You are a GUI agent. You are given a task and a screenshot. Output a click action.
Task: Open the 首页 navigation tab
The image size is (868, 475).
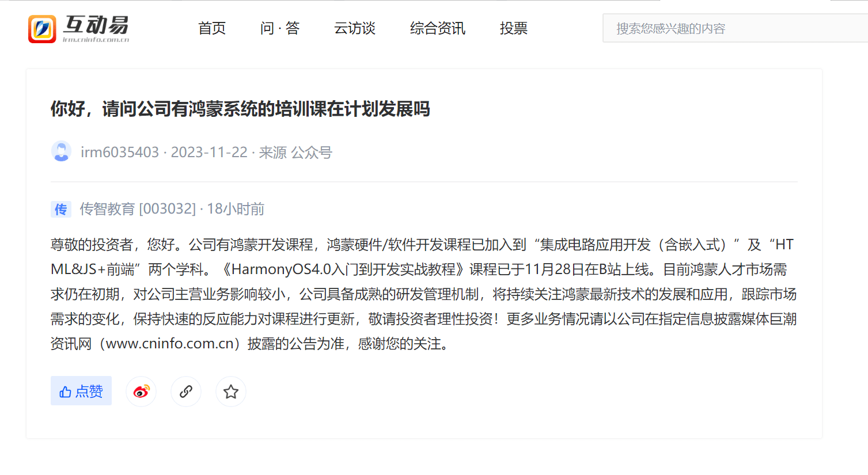212,28
